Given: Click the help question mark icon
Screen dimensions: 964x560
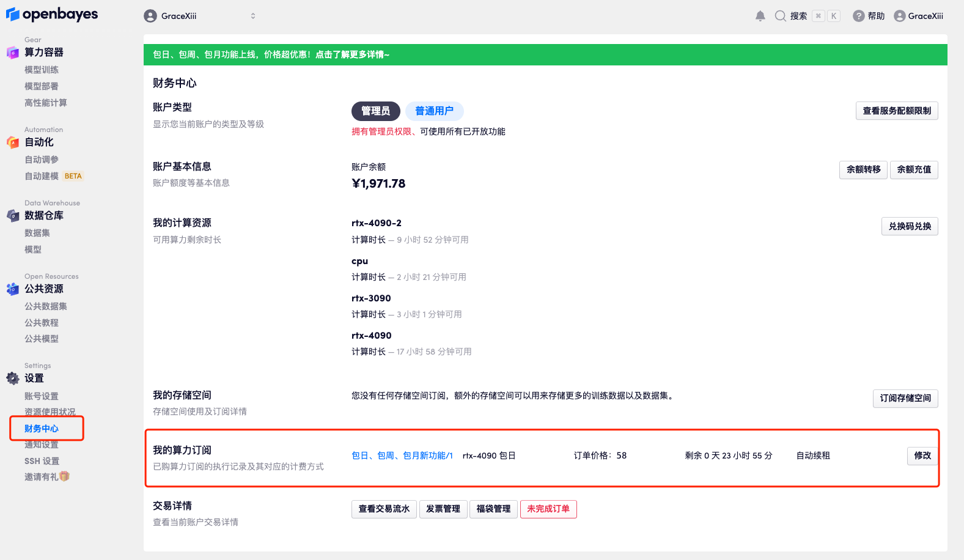Looking at the screenshot, I should tap(858, 16).
